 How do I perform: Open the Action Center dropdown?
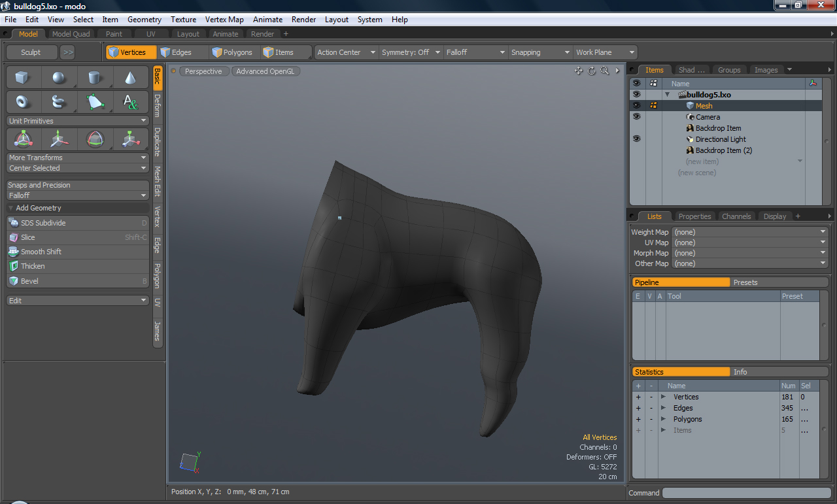347,52
